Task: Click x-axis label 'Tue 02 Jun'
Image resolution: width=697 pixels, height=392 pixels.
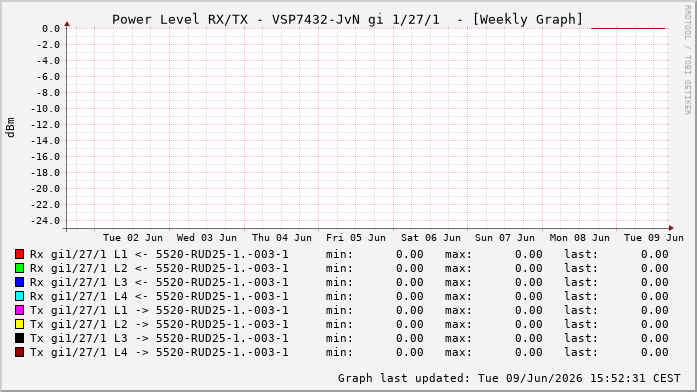Action: 133,238
